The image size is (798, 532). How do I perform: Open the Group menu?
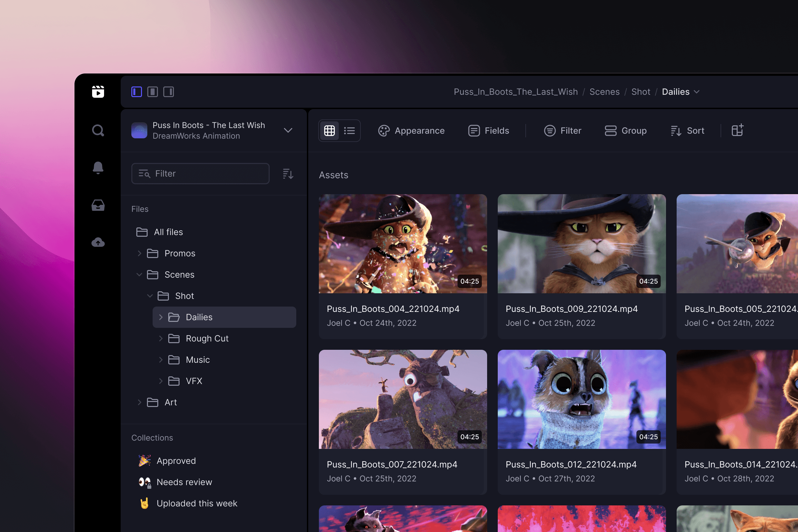pyautogui.click(x=626, y=131)
